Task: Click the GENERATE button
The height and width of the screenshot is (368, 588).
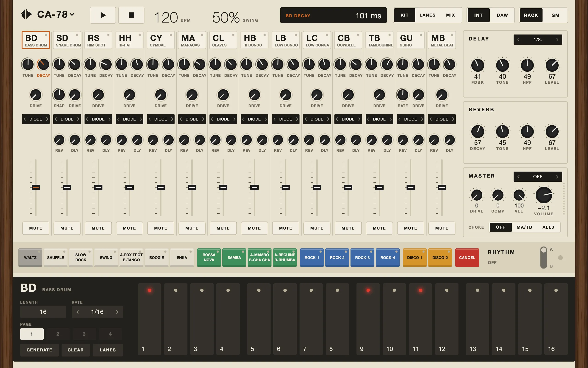Action: coord(39,350)
